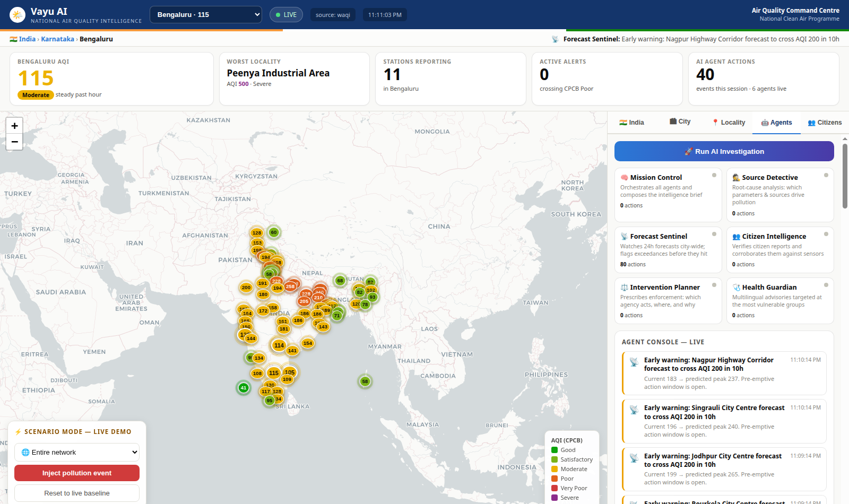Screen dimensions: 849x504
Task: Click the Severe purple legend swatch
Action: pos(555,498)
